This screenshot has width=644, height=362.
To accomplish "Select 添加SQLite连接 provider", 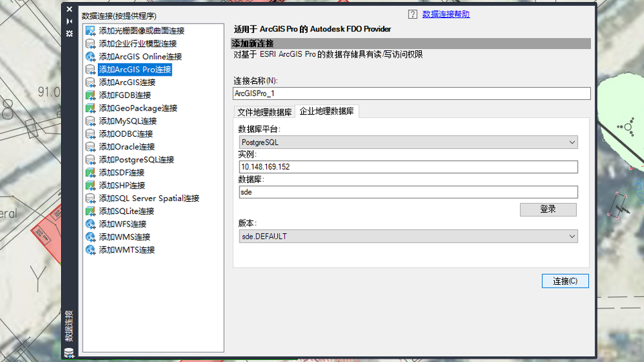I will tap(127, 211).
